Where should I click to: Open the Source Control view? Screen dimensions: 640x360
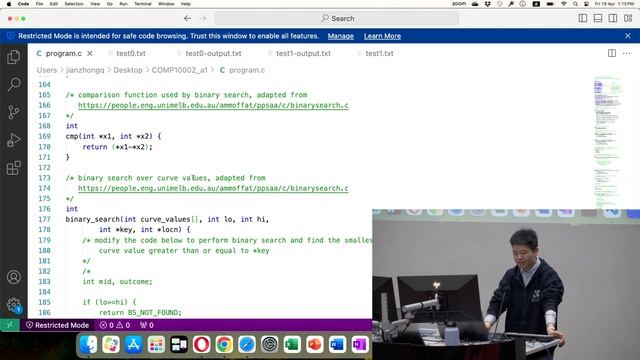click(13, 112)
